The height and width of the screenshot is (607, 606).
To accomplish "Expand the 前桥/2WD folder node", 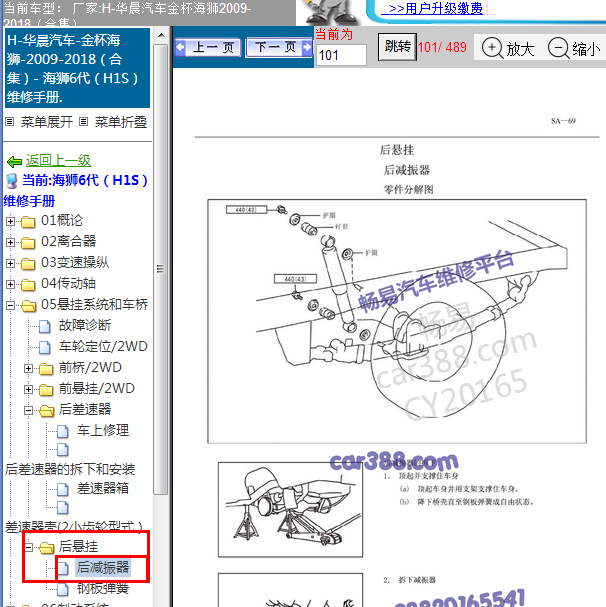I will pos(28,368).
